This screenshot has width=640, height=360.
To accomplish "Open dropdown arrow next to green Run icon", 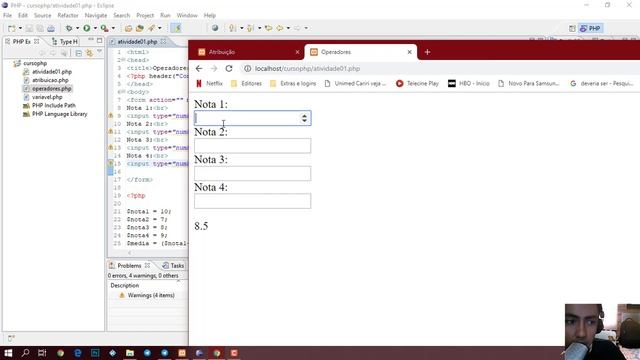I will pos(95,28).
